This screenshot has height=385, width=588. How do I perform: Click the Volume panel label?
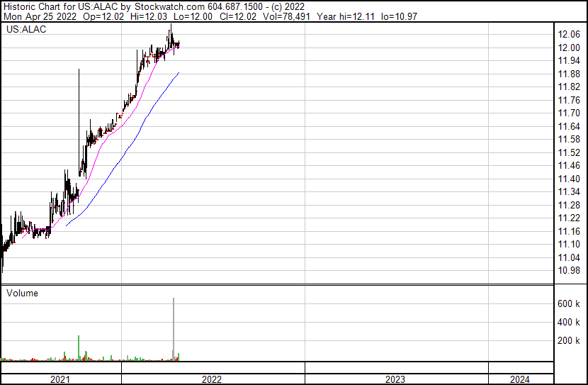[23, 293]
